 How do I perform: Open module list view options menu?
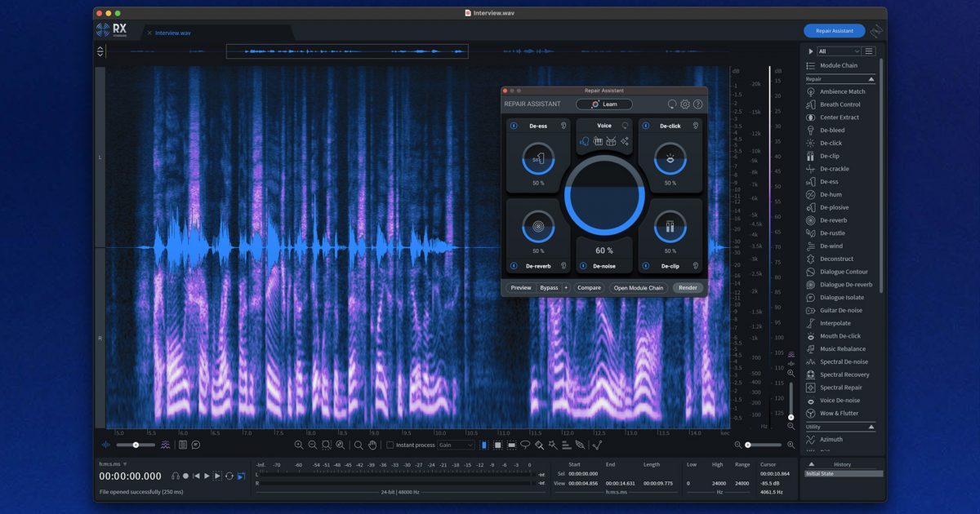pyautogui.click(x=869, y=51)
